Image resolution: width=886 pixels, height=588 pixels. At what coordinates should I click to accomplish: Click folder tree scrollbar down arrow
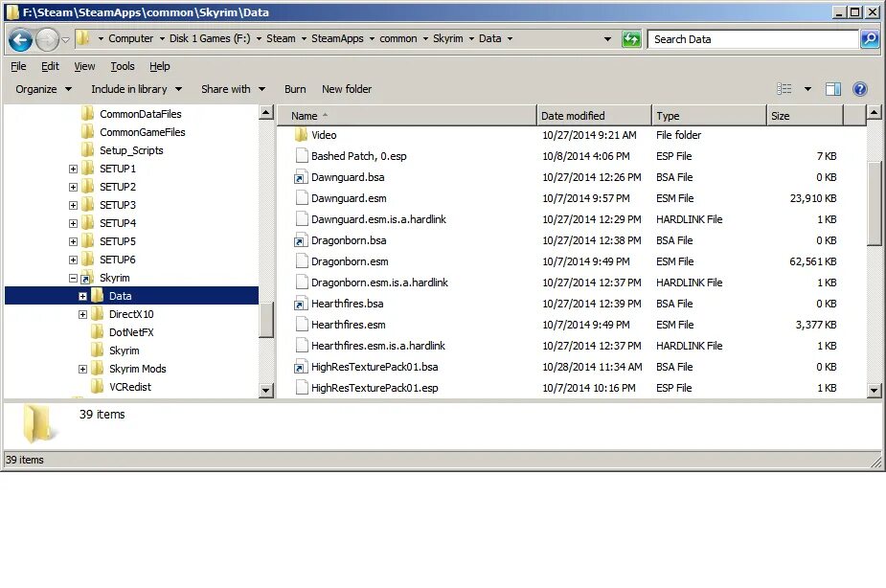(266, 390)
